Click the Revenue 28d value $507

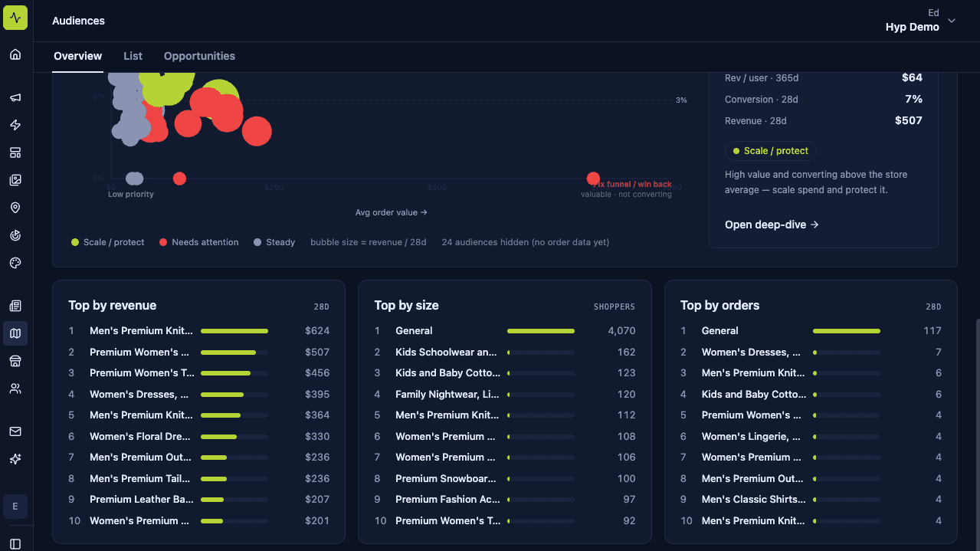pos(909,120)
